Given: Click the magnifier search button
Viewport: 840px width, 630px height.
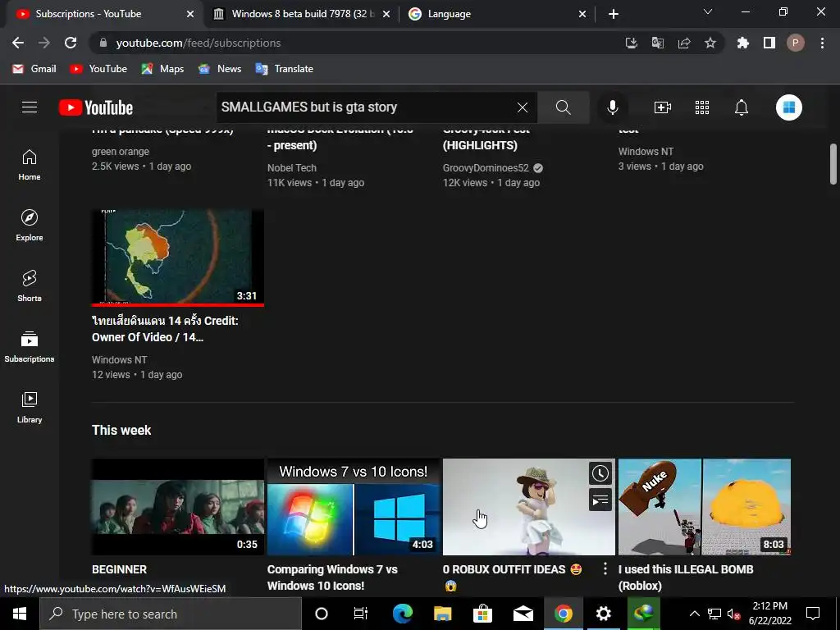Looking at the screenshot, I should pyautogui.click(x=563, y=107).
